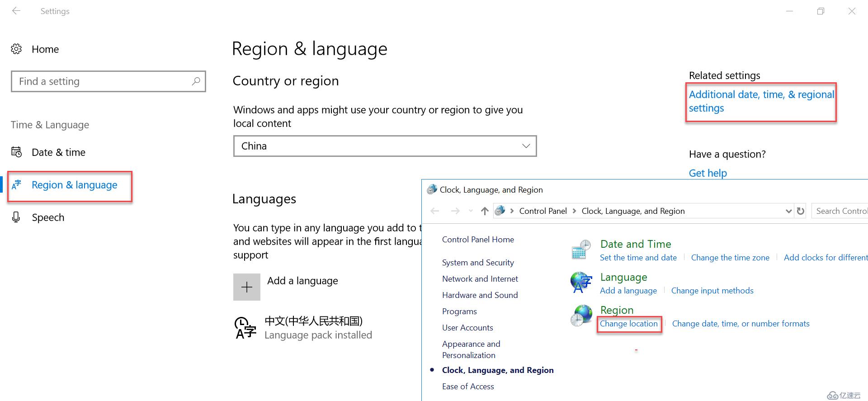Open Network and Internet category
Screen dimensions: 868x401
[x=480, y=279]
